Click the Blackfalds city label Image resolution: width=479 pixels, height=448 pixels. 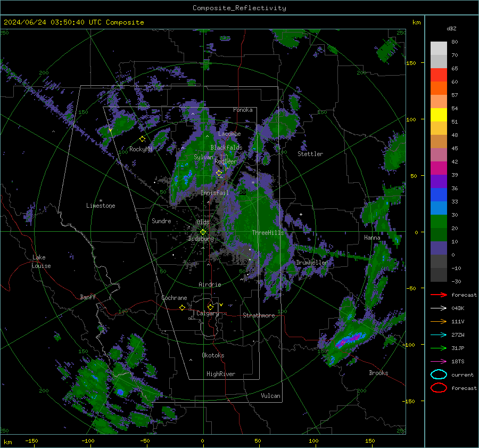pos(226,148)
